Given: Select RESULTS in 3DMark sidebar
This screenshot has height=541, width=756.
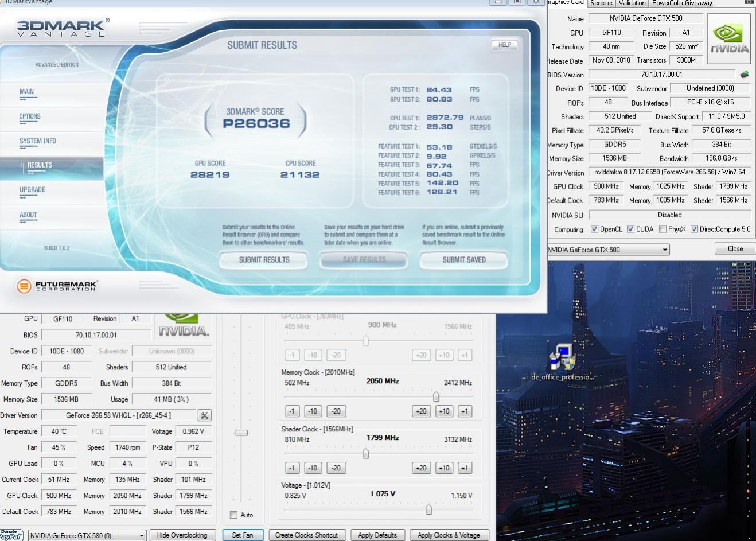Looking at the screenshot, I should (x=40, y=165).
